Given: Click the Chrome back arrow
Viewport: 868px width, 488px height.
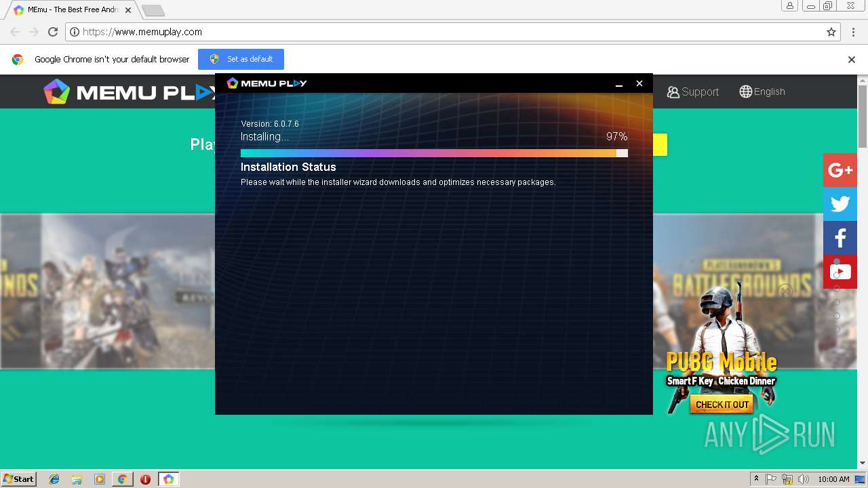Looking at the screenshot, I should pos(15,32).
